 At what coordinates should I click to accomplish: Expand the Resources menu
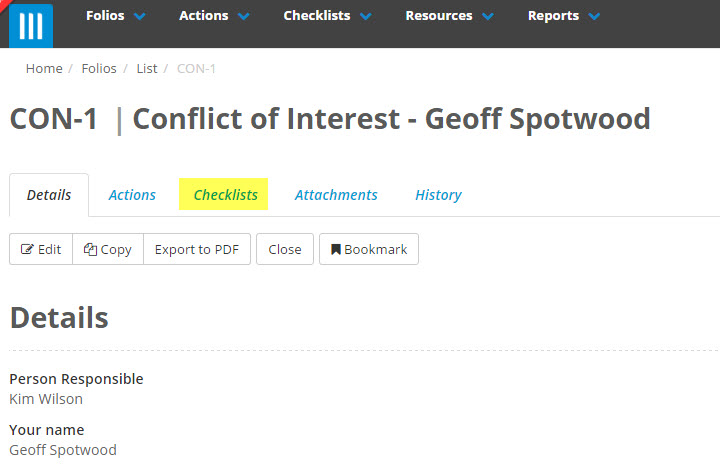coord(449,16)
